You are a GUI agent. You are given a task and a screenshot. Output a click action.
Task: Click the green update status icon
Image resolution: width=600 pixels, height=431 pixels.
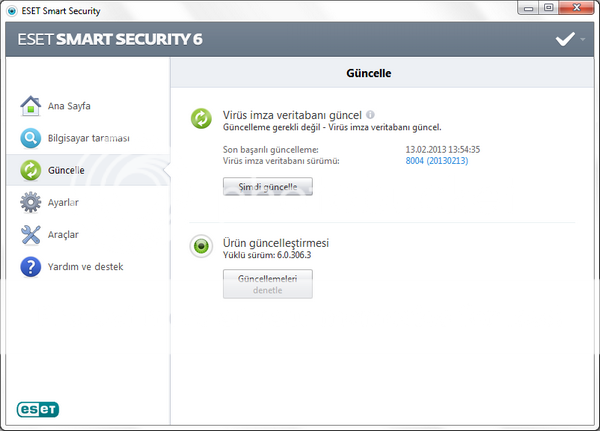tap(202, 119)
